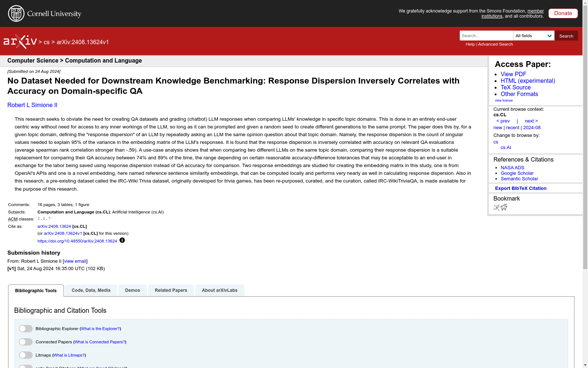Click the '16 pages, 3 tables, 1 figure' text
The height and width of the screenshot is (368, 588).
63,205
